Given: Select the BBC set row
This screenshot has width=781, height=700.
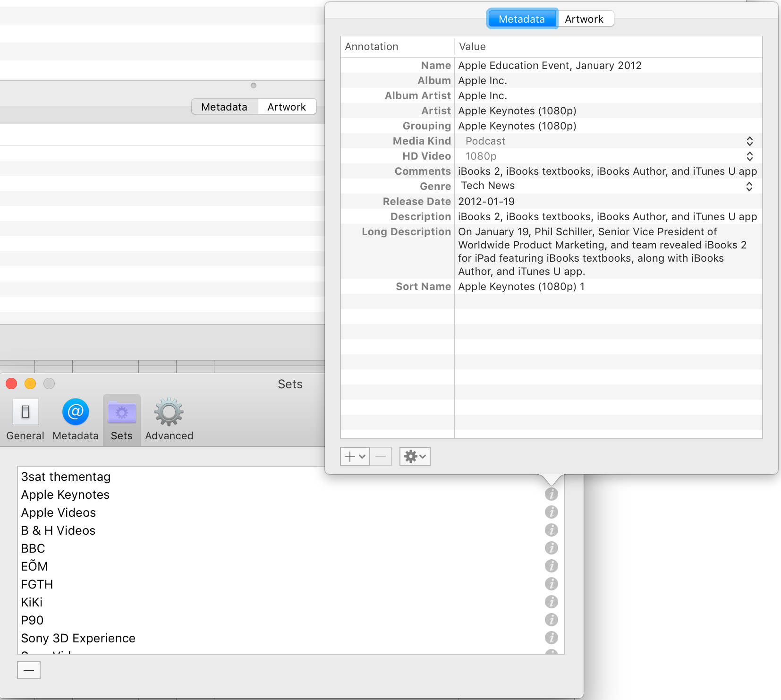Looking at the screenshot, I should 290,548.
